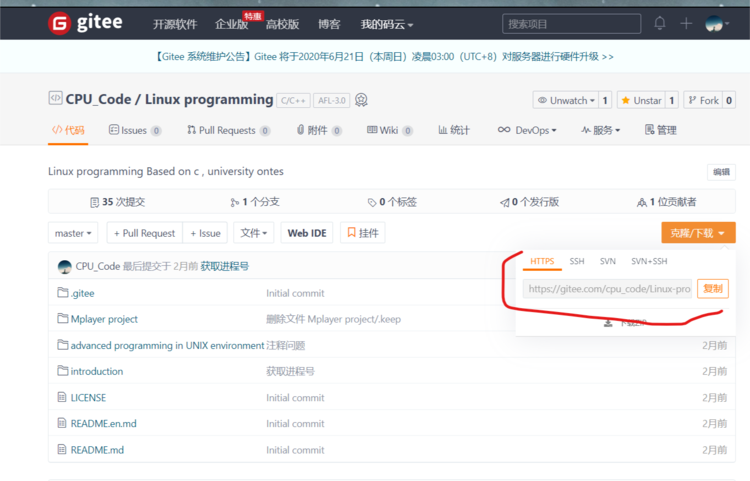Viewport: 750px width, 481px height.
Task: Open the Mplayer project folder
Action: 104,319
